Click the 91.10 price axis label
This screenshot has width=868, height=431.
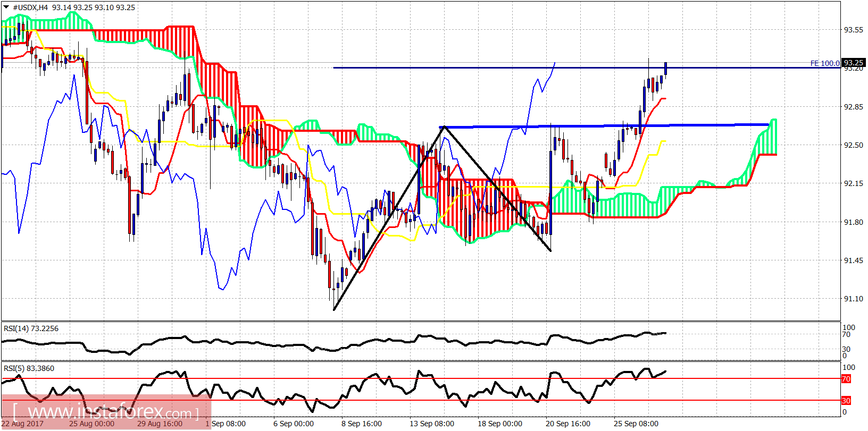tap(854, 299)
